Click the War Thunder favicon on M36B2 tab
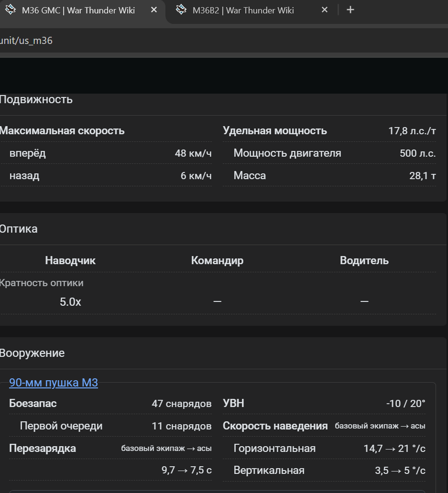The image size is (448, 493). click(x=181, y=10)
